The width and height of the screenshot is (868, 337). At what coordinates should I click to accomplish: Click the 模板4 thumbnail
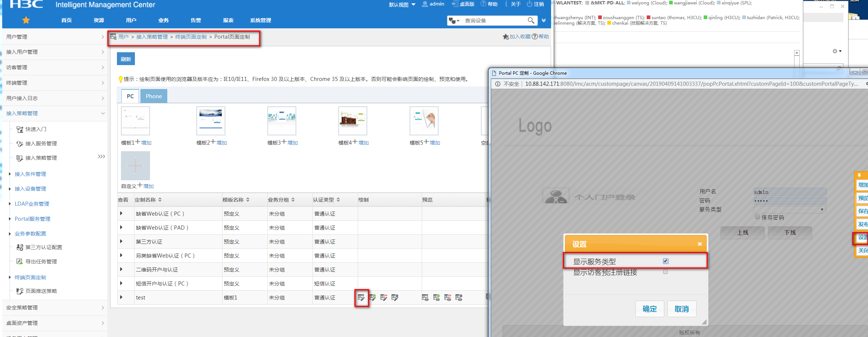[x=353, y=121]
